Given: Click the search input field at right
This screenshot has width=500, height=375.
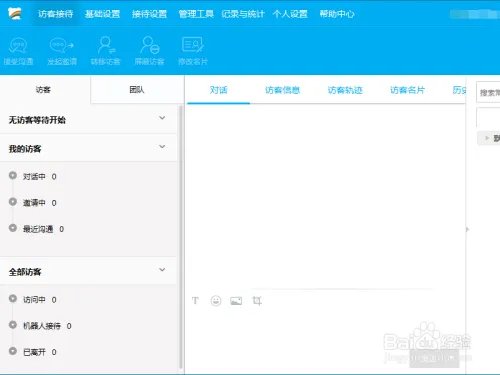Looking at the screenshot, I should pos(488,92).
